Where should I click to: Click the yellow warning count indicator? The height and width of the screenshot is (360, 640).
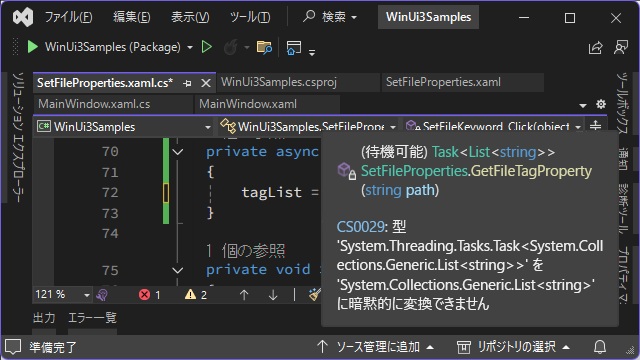(x=196, y=295)
